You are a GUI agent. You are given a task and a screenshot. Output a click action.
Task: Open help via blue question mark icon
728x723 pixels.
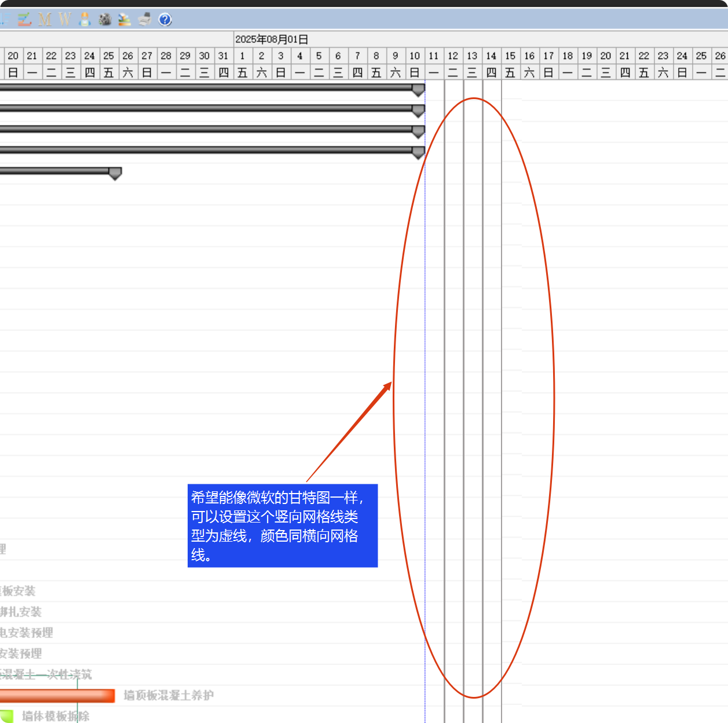(165, 20)
